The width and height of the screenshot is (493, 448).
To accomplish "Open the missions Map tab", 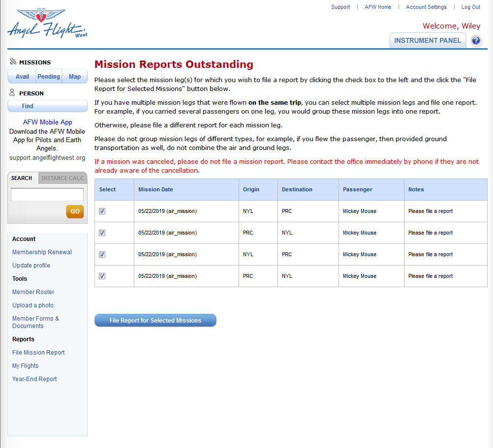I will coord(75,77).
